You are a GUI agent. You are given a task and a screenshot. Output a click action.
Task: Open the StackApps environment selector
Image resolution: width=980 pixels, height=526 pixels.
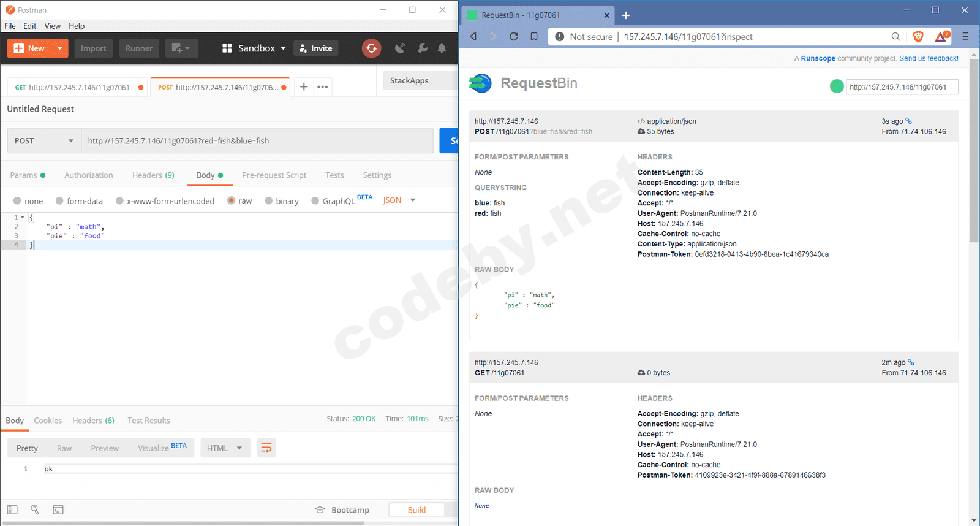pos(421,80)
